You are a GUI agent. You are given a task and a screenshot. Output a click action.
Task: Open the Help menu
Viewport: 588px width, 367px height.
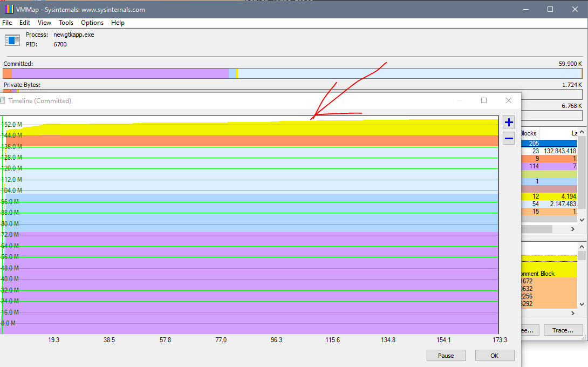[x=118, y=23]
